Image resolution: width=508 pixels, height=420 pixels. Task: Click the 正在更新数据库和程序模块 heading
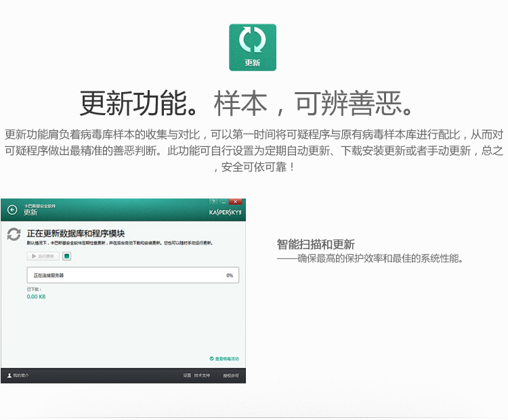(76, 234)
